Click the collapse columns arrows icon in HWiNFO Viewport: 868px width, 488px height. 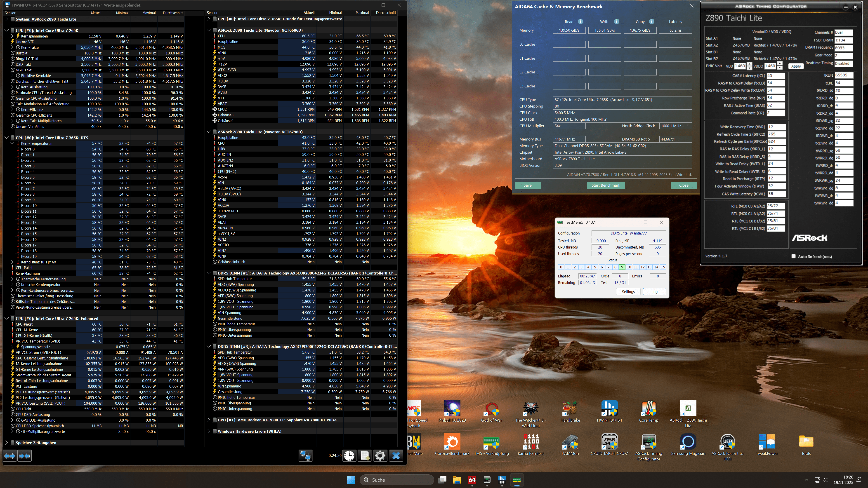pos(24,456)
